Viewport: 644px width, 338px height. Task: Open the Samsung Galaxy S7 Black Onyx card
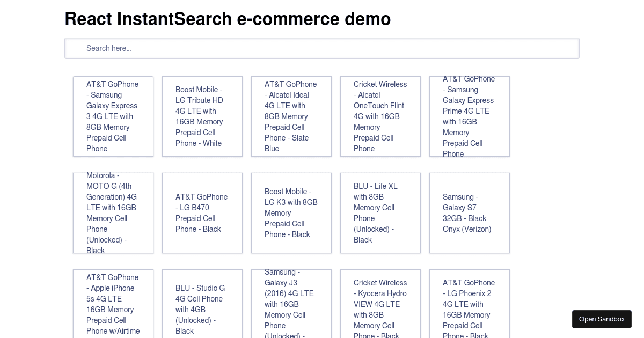point(470,213)
